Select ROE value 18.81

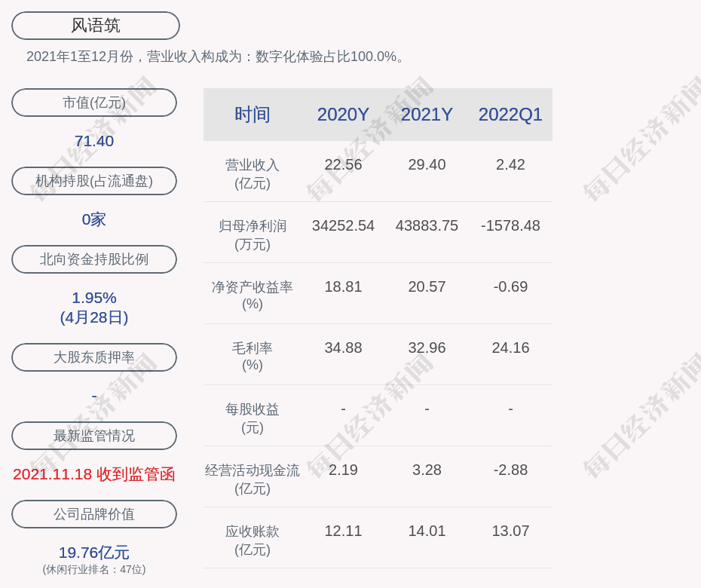[343, 286]
